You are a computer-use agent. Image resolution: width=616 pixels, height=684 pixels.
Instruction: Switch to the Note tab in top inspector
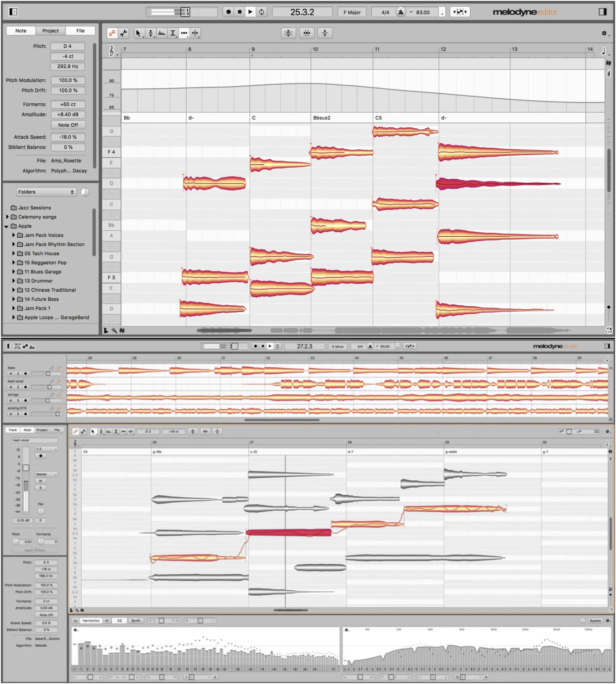(x=21, y=30)
